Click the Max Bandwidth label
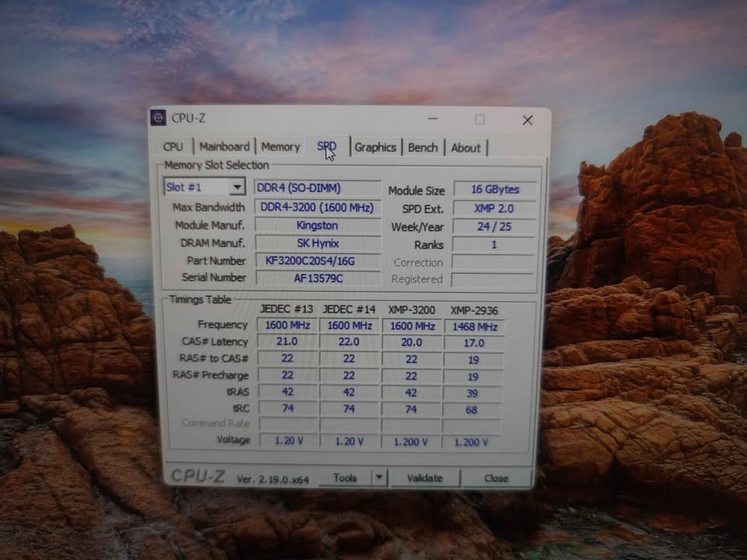This screenshot has width=747, height=560. click(x=209, y=207)
